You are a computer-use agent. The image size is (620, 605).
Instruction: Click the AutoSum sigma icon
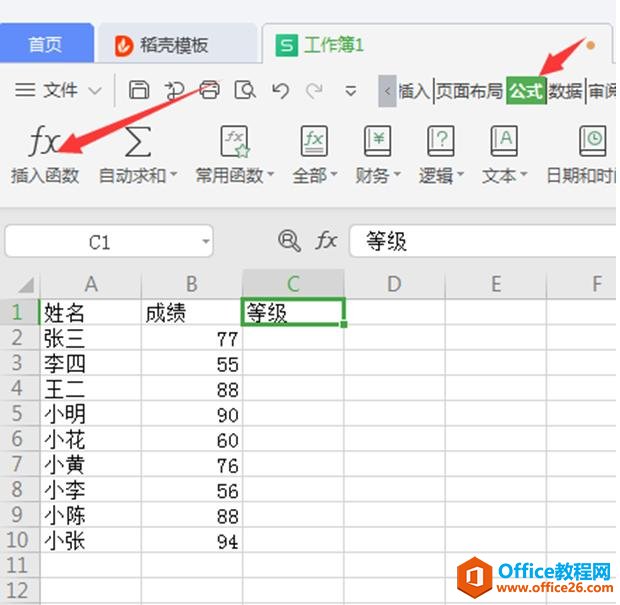138,141
